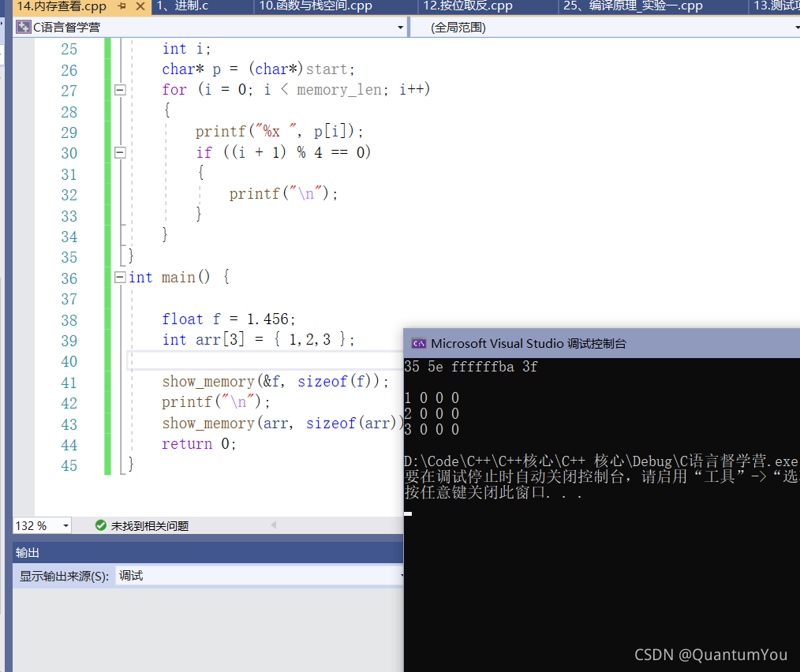Click 'printf("%x ", p[i]);' on line 29
Screen dimensions: 800x672
[x=279, y=132]
